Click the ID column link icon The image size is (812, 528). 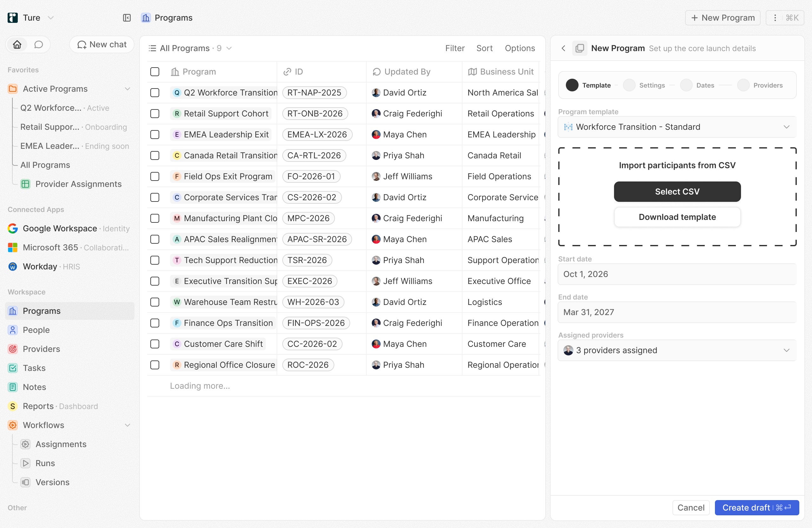tap(287, 72)
